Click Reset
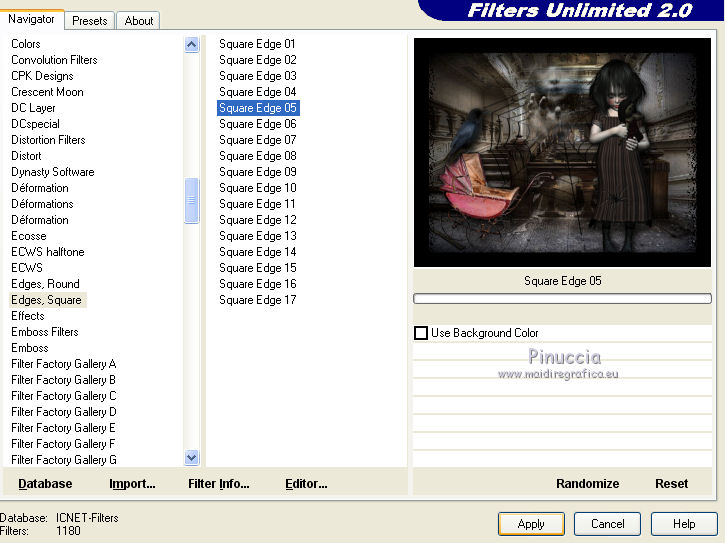The image size is (725, 543). pyautogui.click(x=671, y=484)
